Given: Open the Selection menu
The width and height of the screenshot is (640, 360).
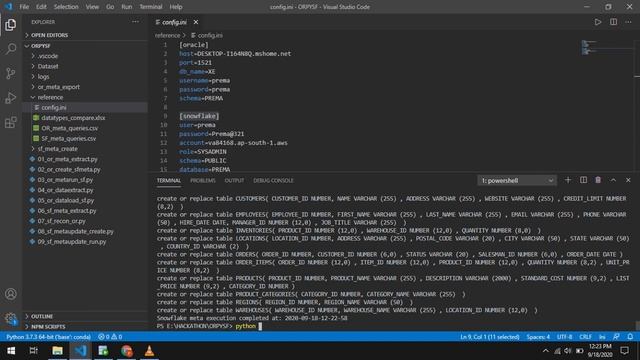Looking at the screenshot, I should [66, 7].
